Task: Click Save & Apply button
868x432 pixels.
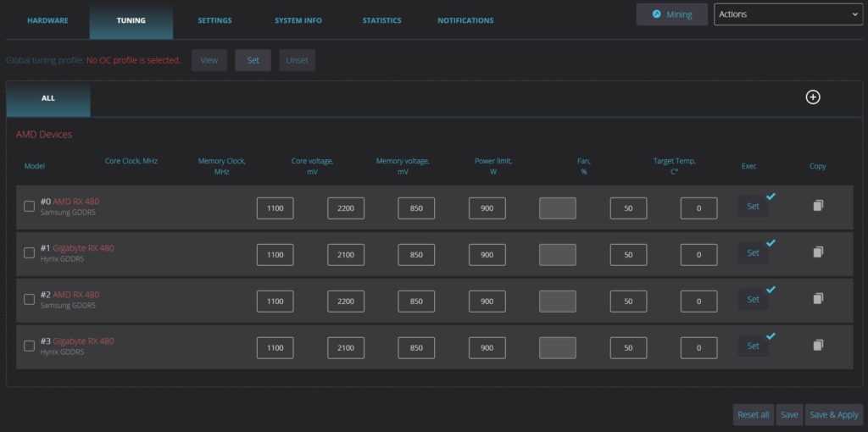Action: pyautogui.click(x=833, y=414)
